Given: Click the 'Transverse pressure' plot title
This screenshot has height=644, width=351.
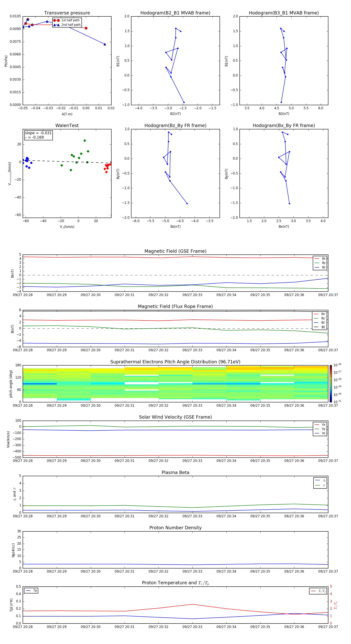Looking at the screenshot, I should (67, 13).
